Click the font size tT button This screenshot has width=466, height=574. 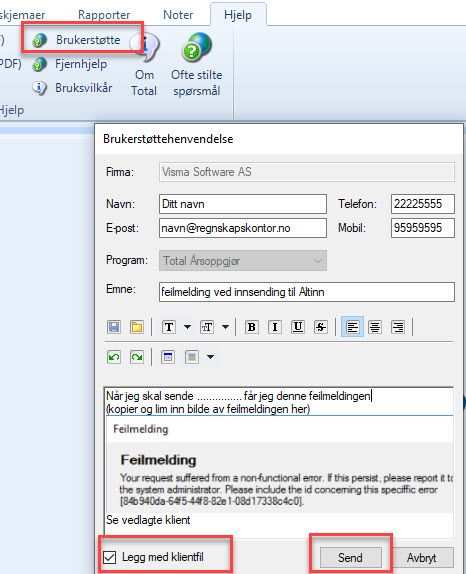coord(207,327)
